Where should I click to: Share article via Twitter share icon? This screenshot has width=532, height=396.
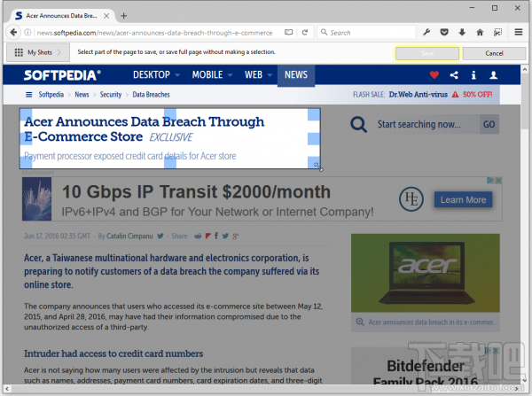tap(225, 236)
